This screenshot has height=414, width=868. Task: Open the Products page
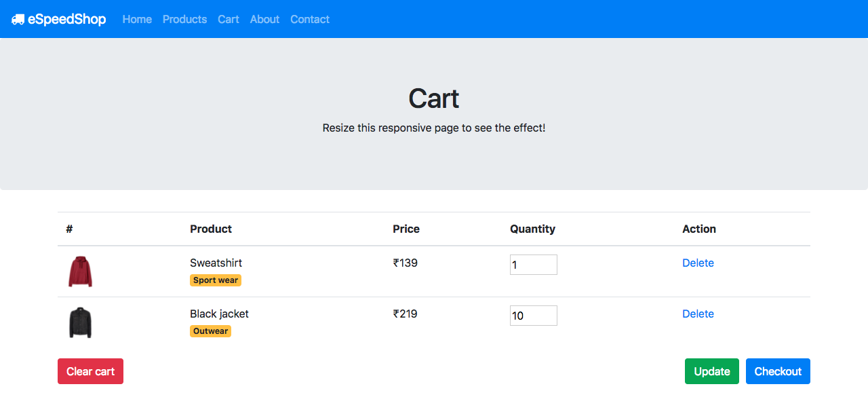184,19
